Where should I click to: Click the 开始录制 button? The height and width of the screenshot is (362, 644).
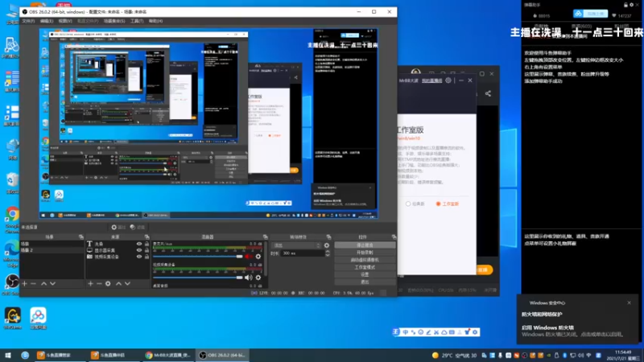coord(365,253)
